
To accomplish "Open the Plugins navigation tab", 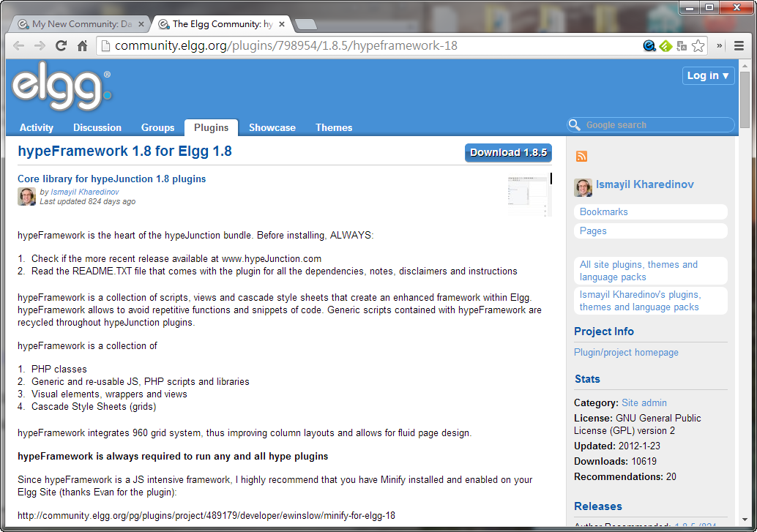I will click(x=211, y=127).
